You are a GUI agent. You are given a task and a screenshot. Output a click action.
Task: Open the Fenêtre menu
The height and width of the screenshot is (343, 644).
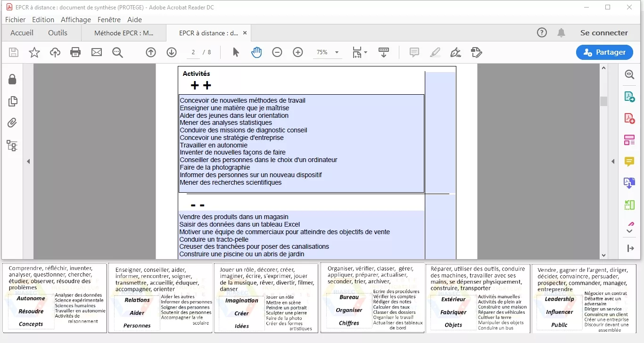coord(109,19)
